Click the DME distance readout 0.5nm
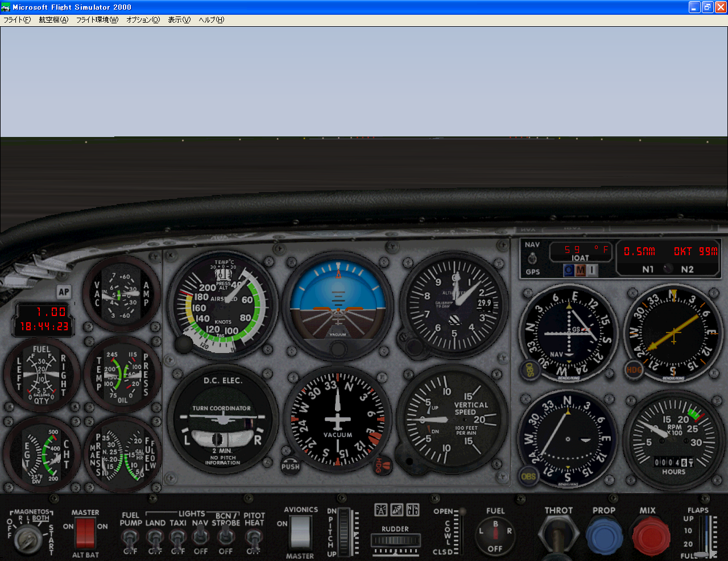This screenshot has width=728, height=561. 639,251
